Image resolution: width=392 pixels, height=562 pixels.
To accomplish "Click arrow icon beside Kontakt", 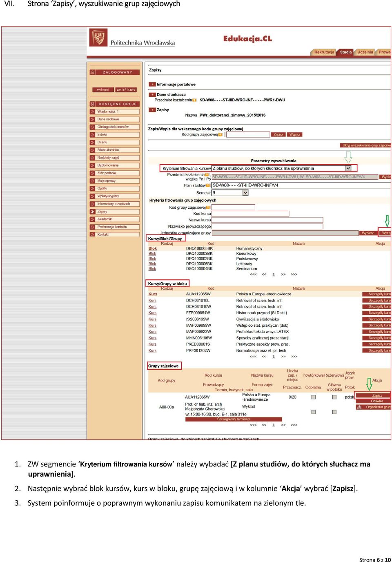I will point(93,234).
